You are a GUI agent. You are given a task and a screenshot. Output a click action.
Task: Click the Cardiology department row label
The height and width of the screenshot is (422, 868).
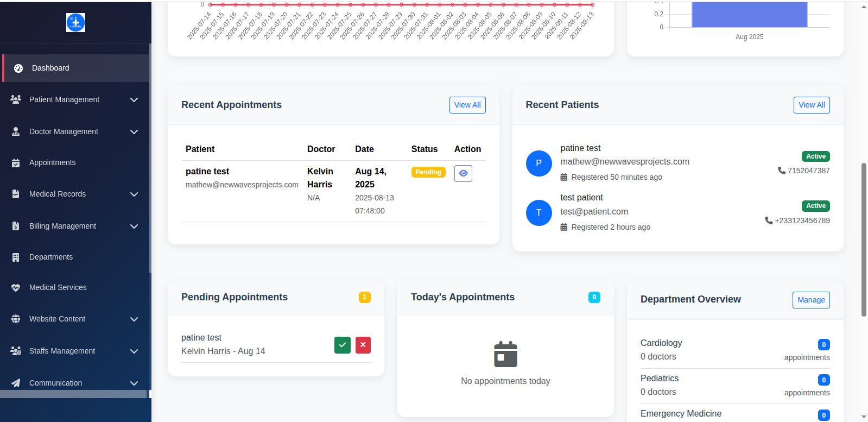[661, 343]
